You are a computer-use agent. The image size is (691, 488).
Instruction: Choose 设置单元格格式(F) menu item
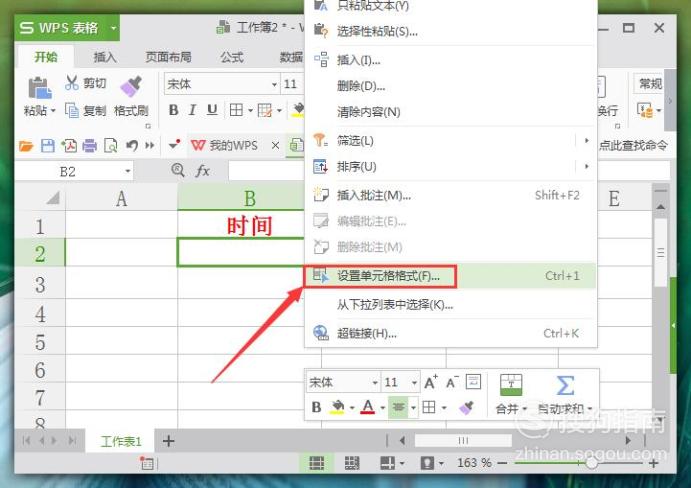point(450,276)
